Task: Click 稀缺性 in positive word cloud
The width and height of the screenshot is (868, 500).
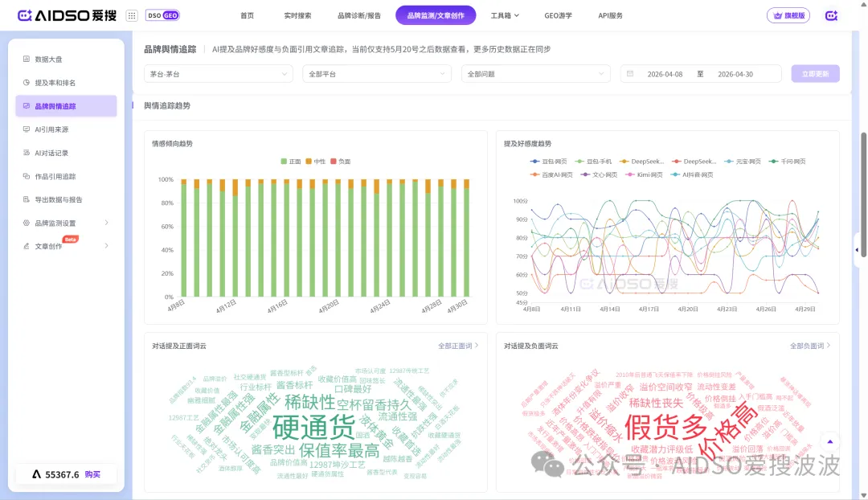Action: (309, 402)
